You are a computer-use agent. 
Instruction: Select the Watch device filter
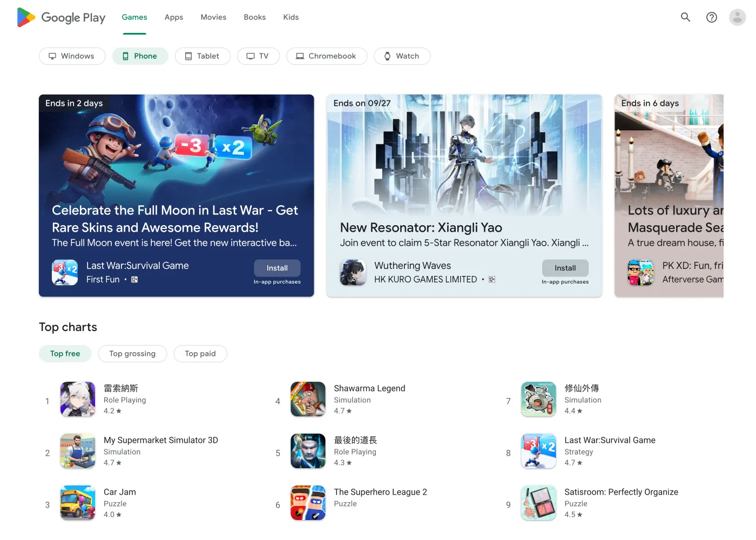pyautogui.click(x=402, y=56)
